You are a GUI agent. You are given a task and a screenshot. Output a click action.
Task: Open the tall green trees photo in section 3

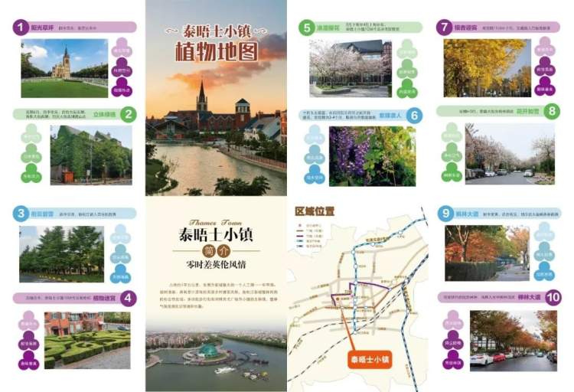coord(61,254)
